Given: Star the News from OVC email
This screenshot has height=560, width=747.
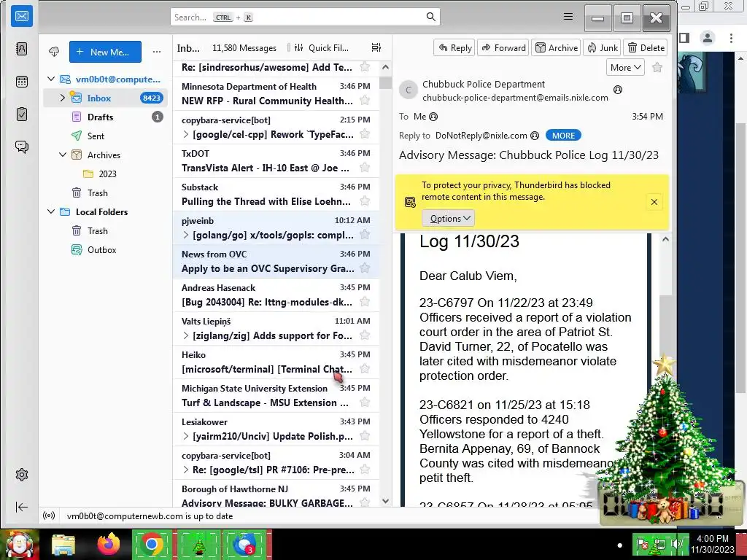Looking at the screenshot, I should tap(365, 268).
